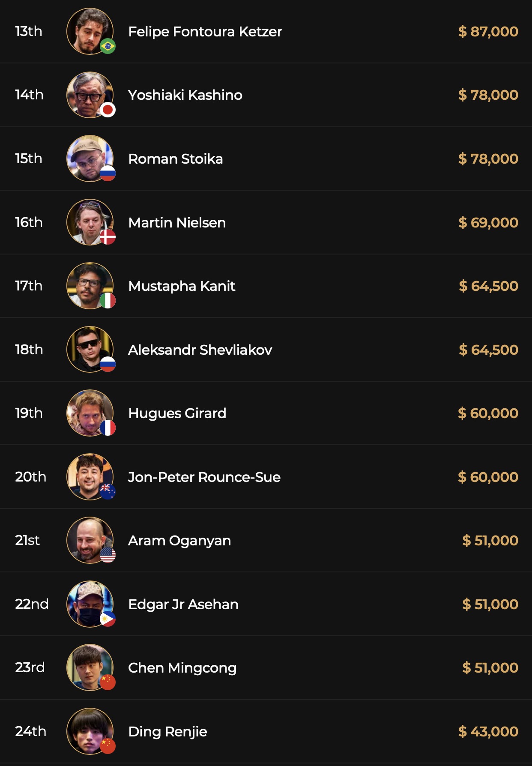This screenshot has height=766, width=532.
Task: Click the Italy flag badge icon
Action: (108, 300)
